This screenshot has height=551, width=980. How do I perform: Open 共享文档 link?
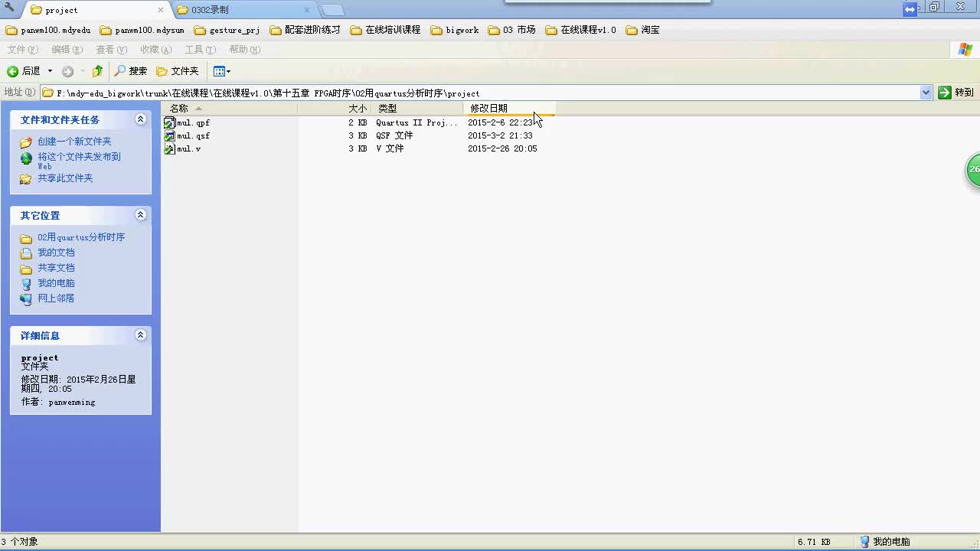click(56, 268)
